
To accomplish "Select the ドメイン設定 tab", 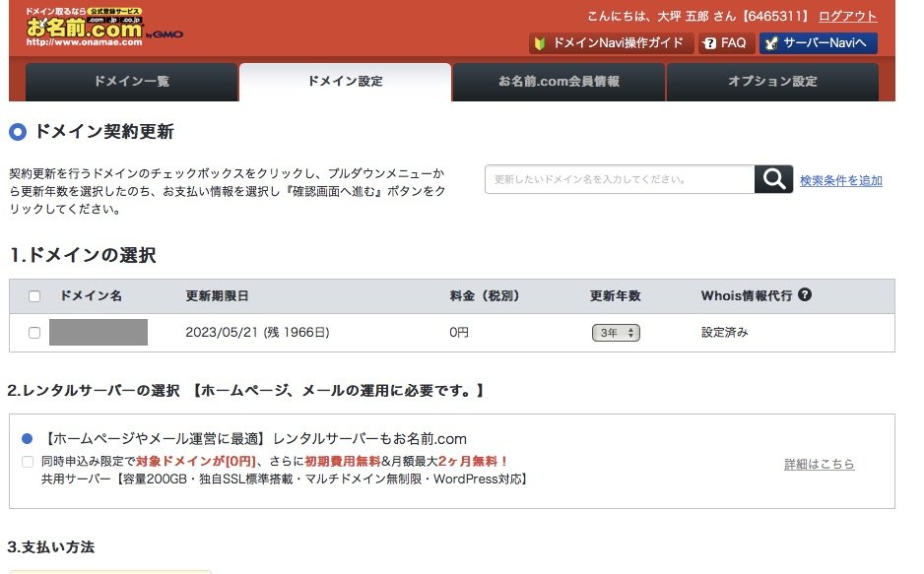I will coord(346,82).
